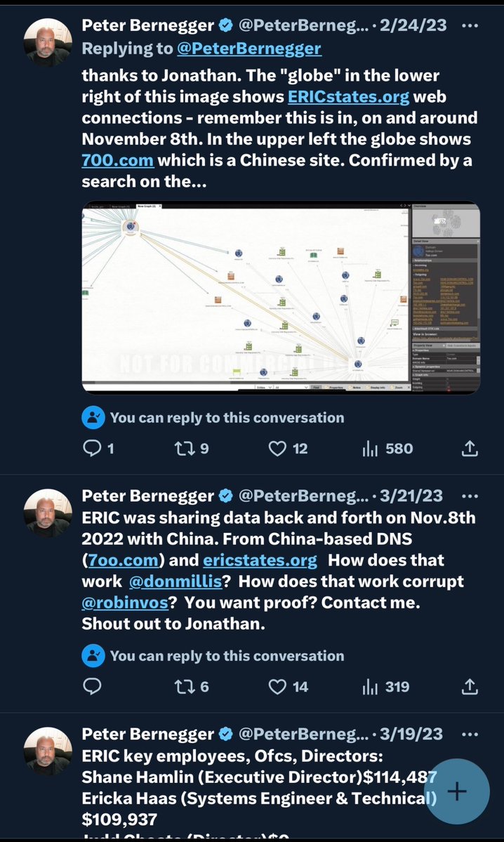
Task: Open the 700.com link in first tweet
Action: [117, 160]
